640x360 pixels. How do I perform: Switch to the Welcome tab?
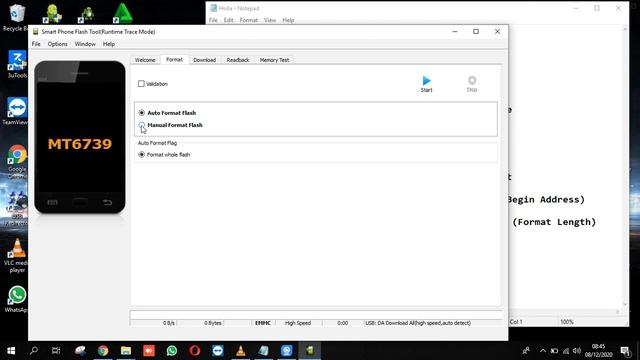pyautogui.click(x=145, y=60)
